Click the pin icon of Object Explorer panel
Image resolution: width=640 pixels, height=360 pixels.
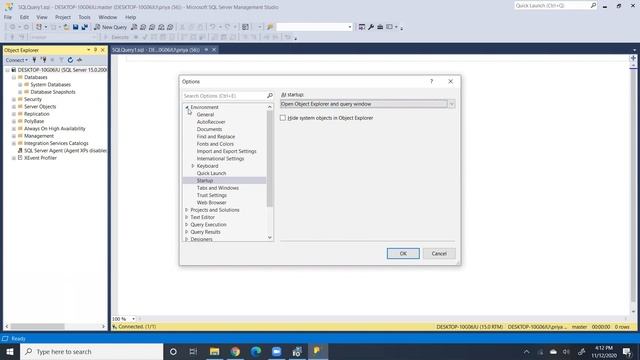click(x=96, y=50)
